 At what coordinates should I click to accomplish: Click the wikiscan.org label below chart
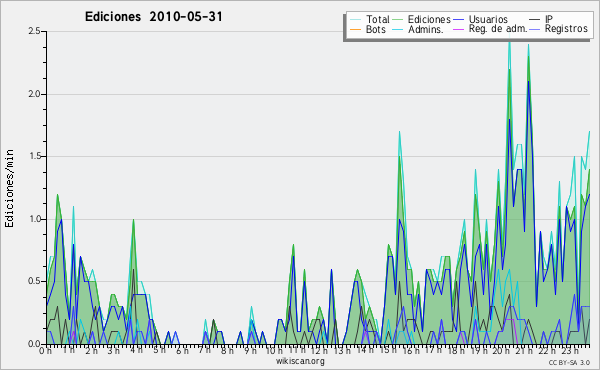point(300,361)
